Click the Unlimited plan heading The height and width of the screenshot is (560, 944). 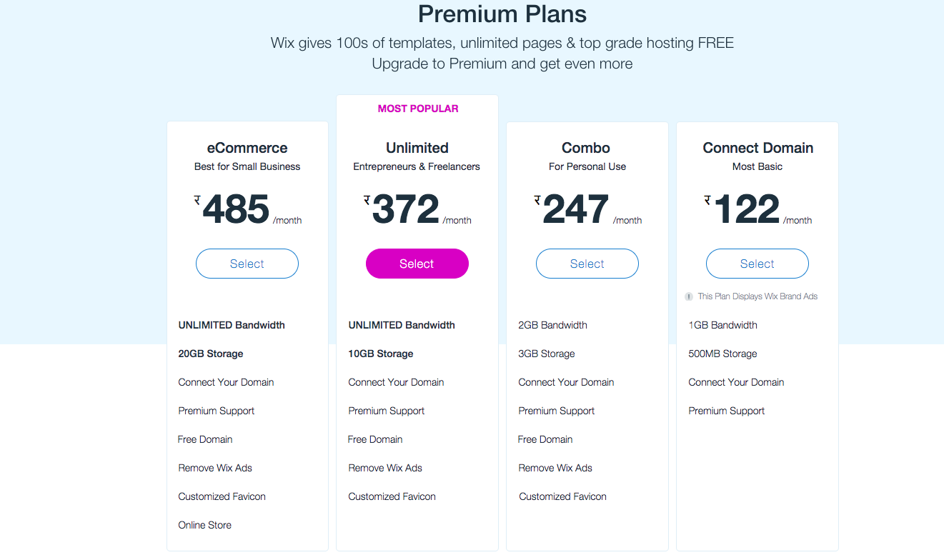(417, 148)
